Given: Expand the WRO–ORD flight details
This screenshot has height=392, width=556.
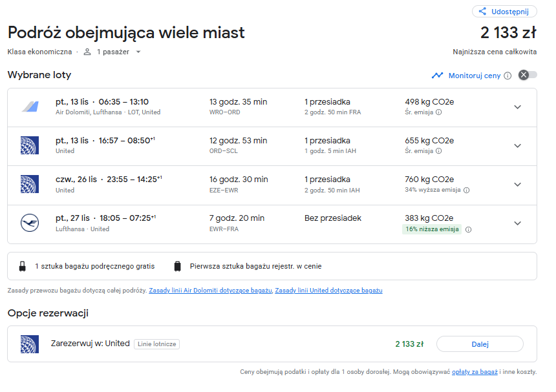Looking at the screenshot, I should 518,107.
